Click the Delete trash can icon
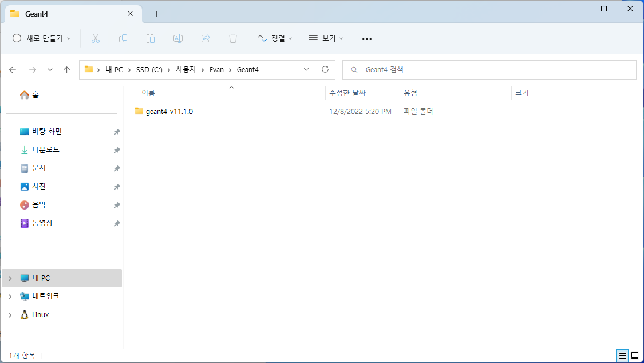Image resolution: width=644 pixels, height=363 pixels. point(233,38)
